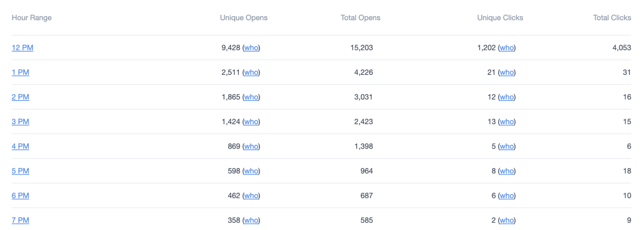Screen dimensions: 644x230
Task: Open the 6 PM hour details
Action: pyautogui.click(x=21, y=196)
